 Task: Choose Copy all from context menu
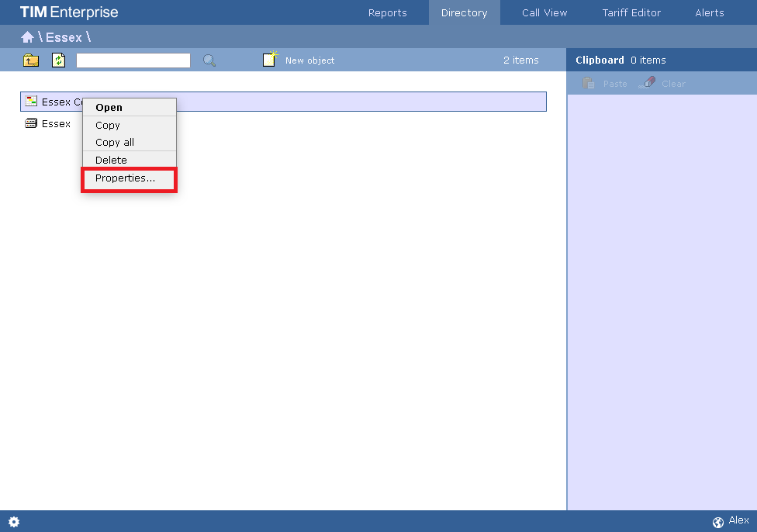[115, 143]
